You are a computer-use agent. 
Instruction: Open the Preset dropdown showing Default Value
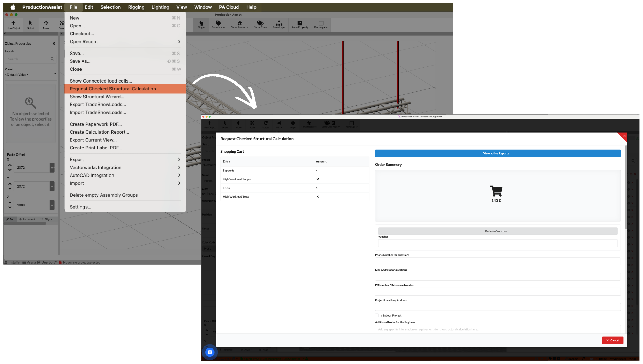[x=30, y=75]
